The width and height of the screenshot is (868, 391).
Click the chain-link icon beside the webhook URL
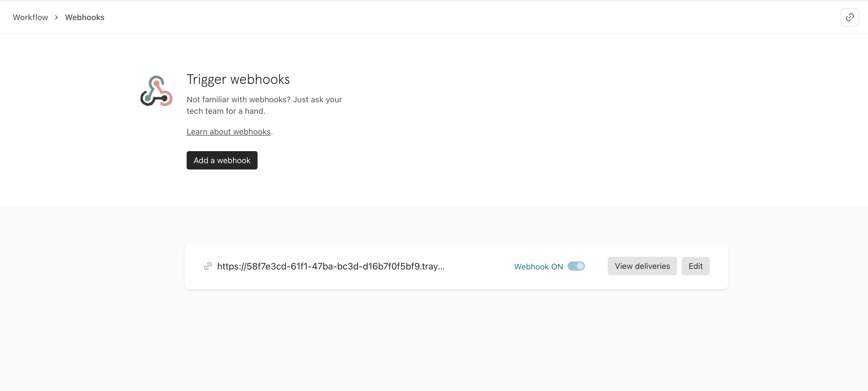coord(208,266)
